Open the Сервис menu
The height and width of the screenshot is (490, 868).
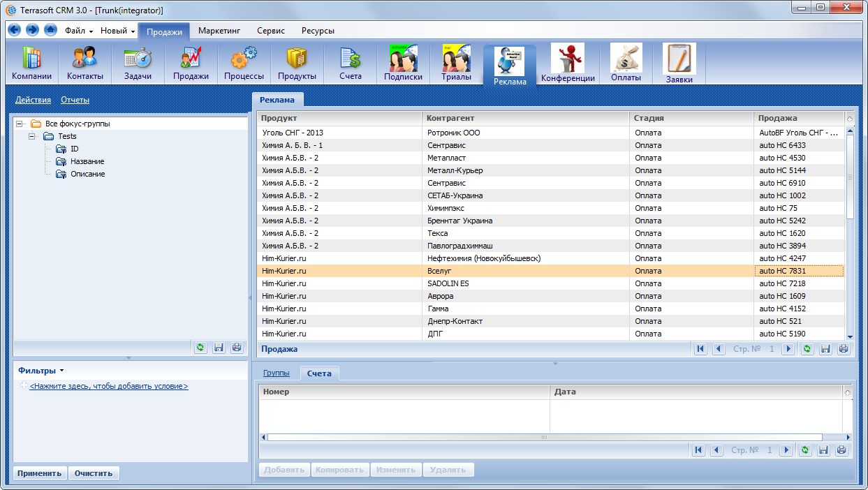point(271,31)
